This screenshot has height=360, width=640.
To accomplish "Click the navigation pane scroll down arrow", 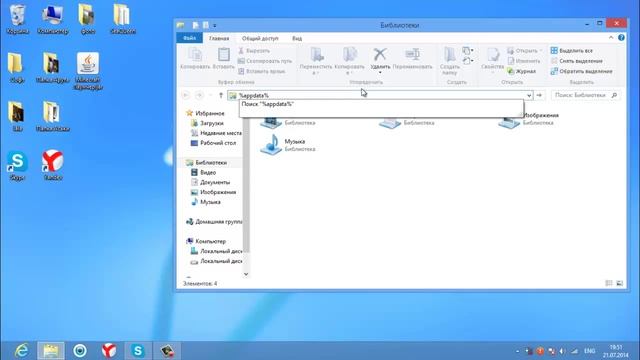I will point(246,274).
